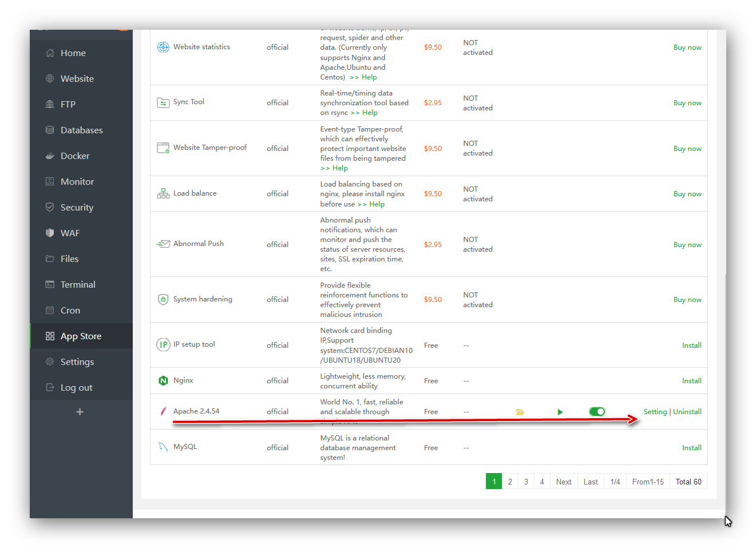The height and width of the screenshot is (548, 756).
Task: Go to page 3 of plugins
Action: coord(526,482)
